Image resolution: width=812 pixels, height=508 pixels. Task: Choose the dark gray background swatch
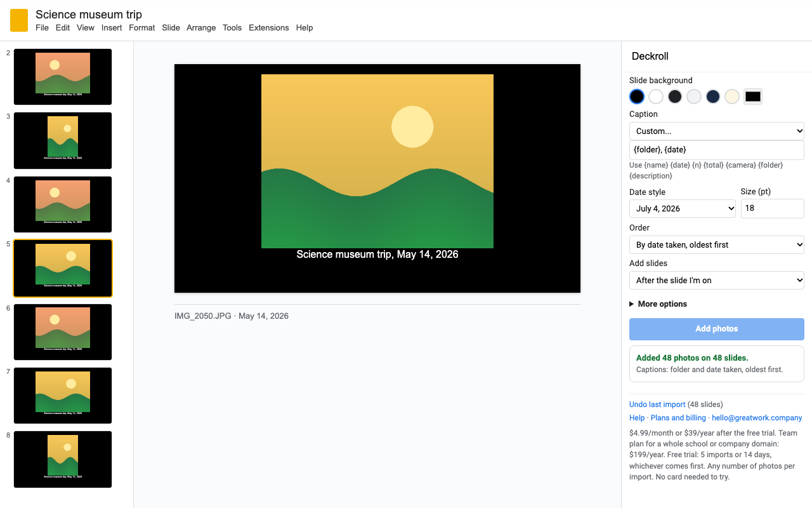click(675, 97)
